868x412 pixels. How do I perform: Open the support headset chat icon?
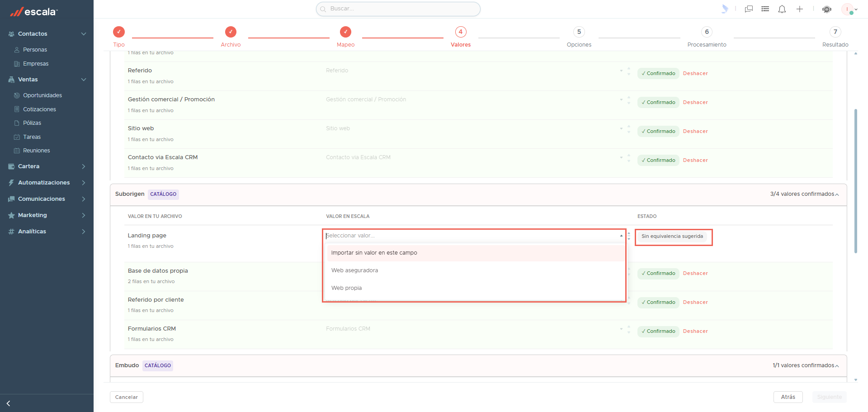(x=827, y=9)
